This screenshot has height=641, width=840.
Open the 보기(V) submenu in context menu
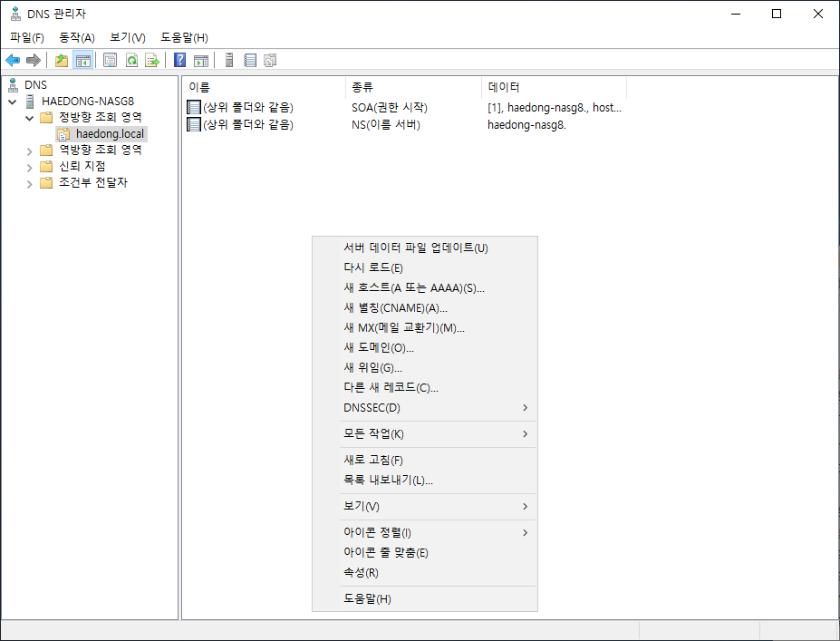[425, 507]
